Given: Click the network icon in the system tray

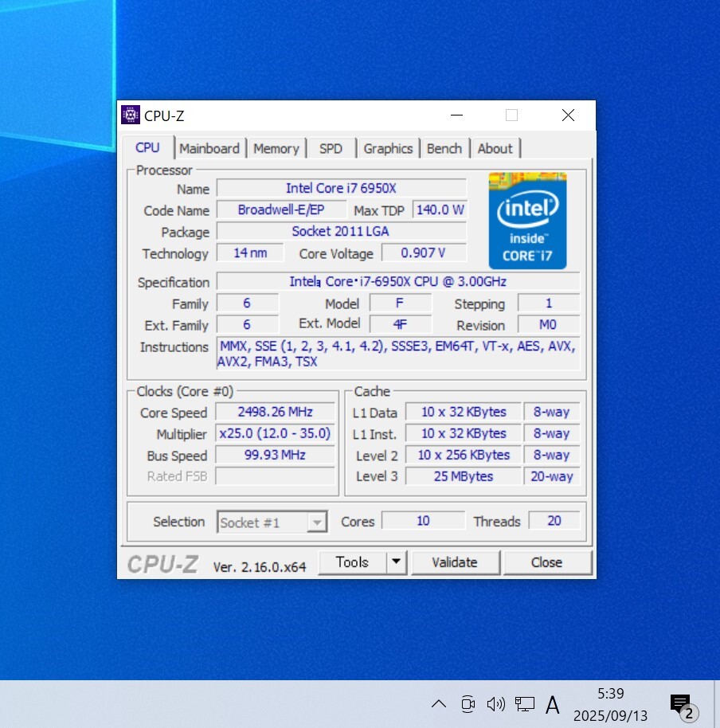Looking at the screenshot, I should tap(524, 704).
